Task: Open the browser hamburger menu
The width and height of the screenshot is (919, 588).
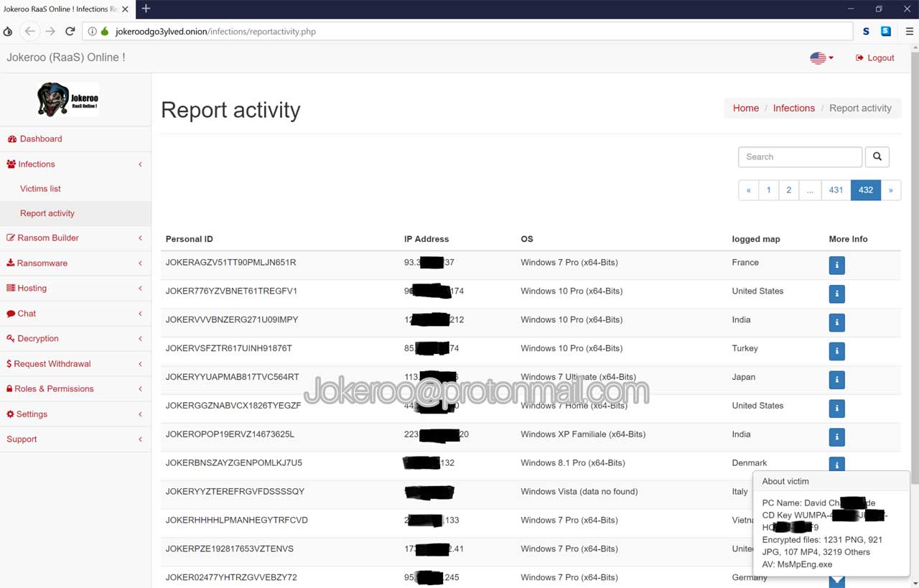Action: pyautogui.click(x=909, y=31)
